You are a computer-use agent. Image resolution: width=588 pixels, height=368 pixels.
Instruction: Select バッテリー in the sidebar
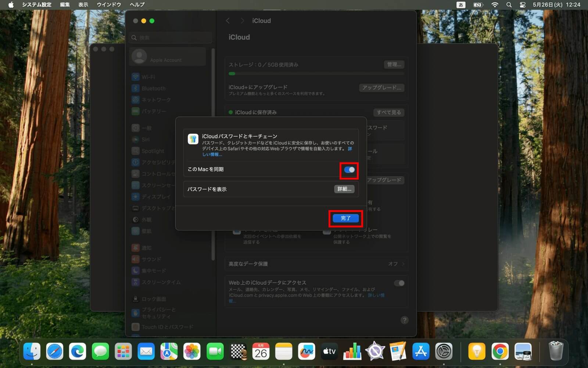click(168, 111)
